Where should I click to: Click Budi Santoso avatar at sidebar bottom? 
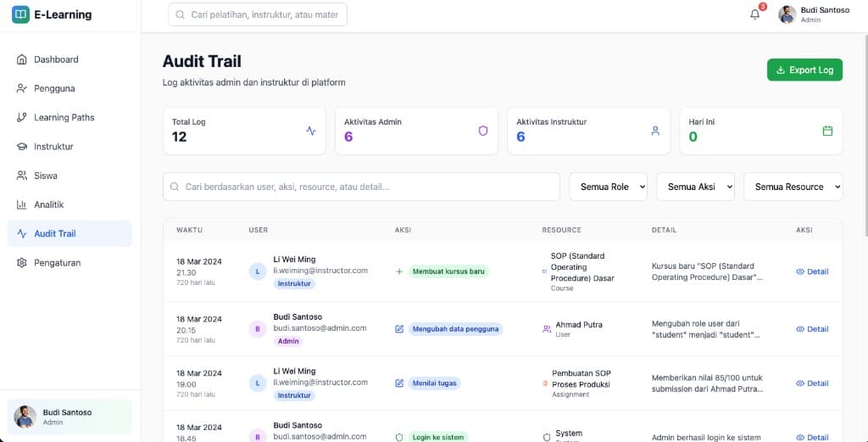(x=25, y=417)
